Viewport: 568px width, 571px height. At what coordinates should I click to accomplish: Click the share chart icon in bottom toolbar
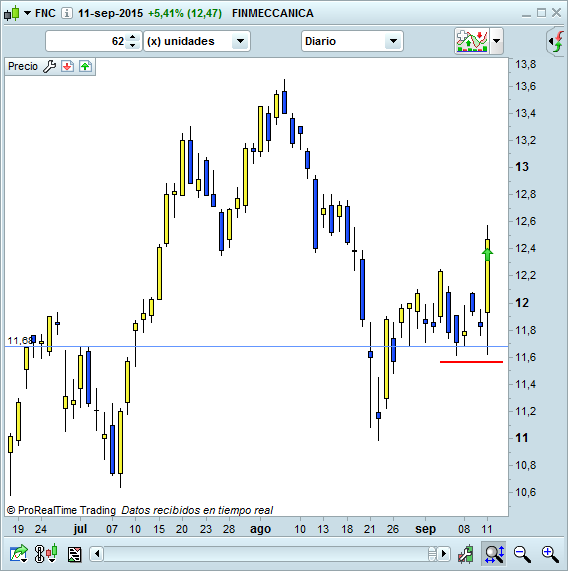(19, 554)
